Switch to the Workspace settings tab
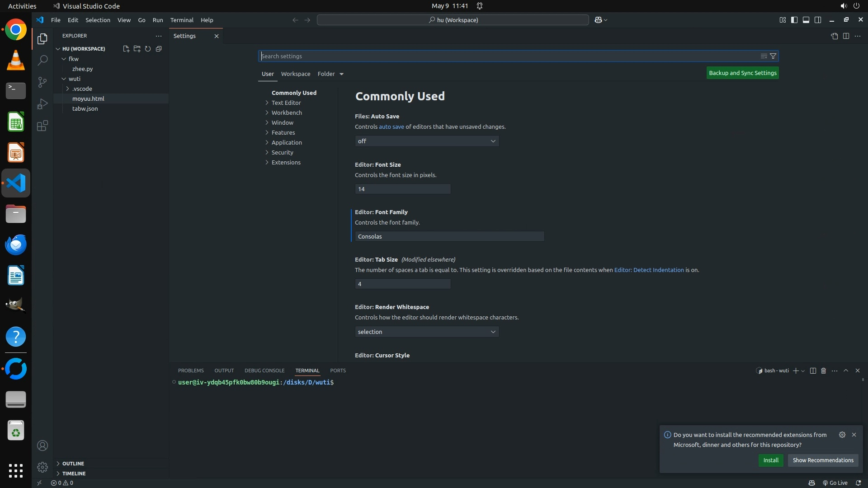Viewport: 868px width, 488px height. (x=295, y=74)
